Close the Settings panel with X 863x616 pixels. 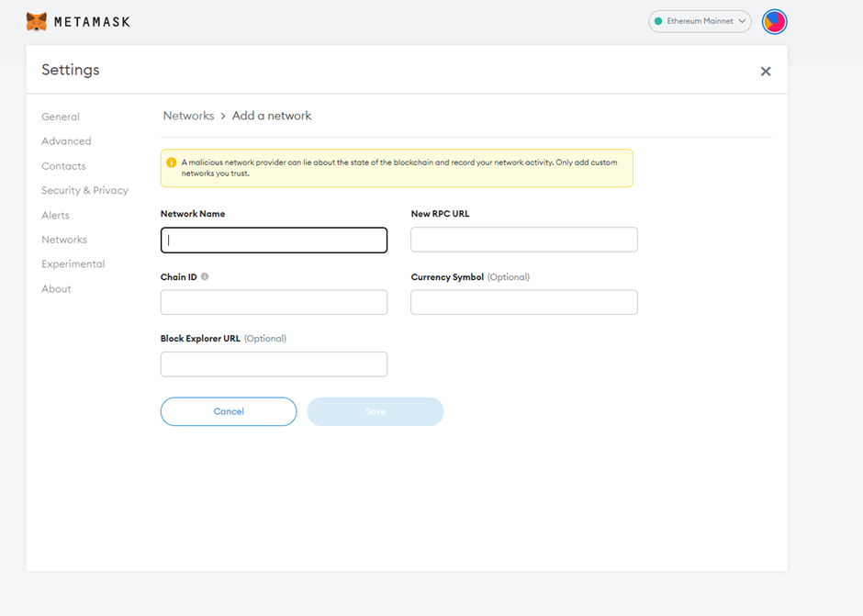click(x=766, y=71)
